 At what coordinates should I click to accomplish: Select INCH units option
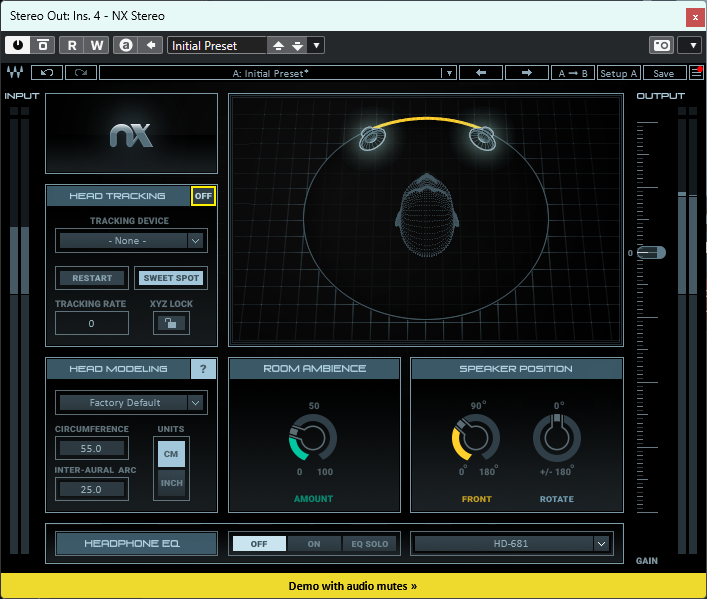tap(171, 483)
